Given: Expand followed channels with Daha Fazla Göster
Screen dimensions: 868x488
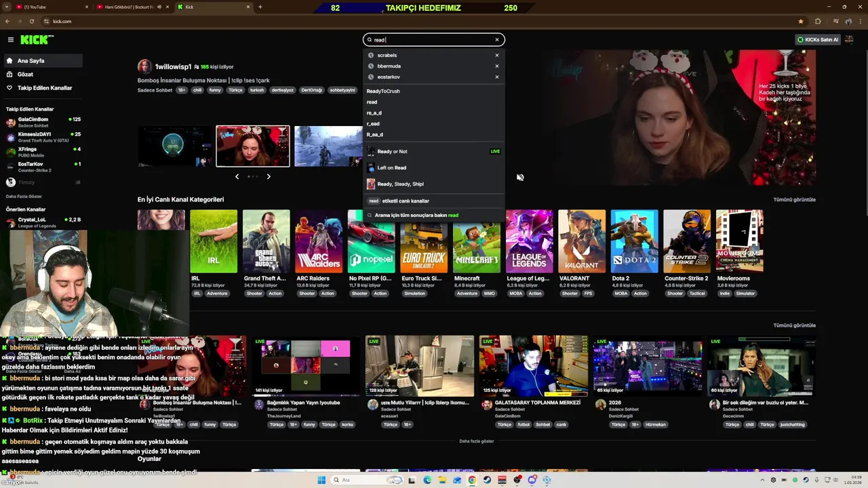Looking at the screenshot, I should [x=24, y=196].
